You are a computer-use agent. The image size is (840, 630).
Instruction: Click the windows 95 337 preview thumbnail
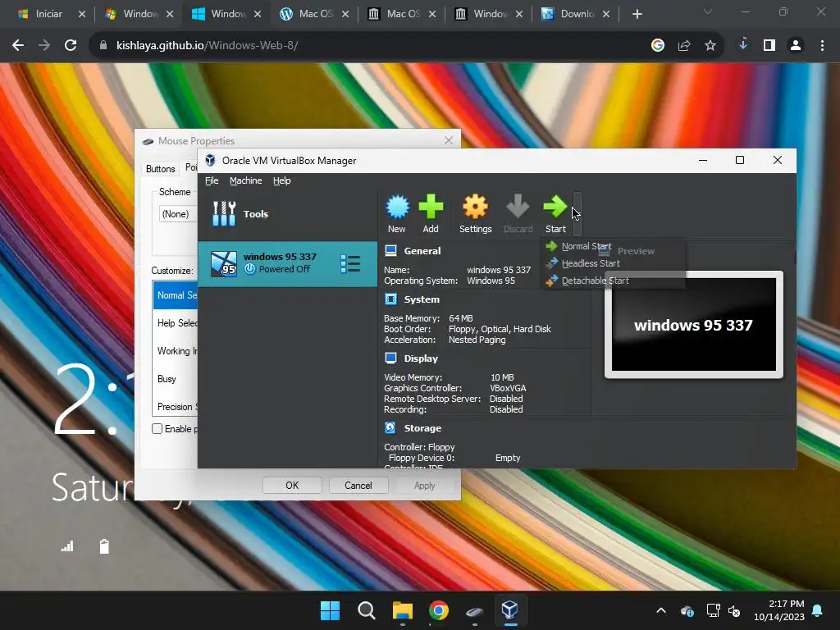(x=694, y=325)
